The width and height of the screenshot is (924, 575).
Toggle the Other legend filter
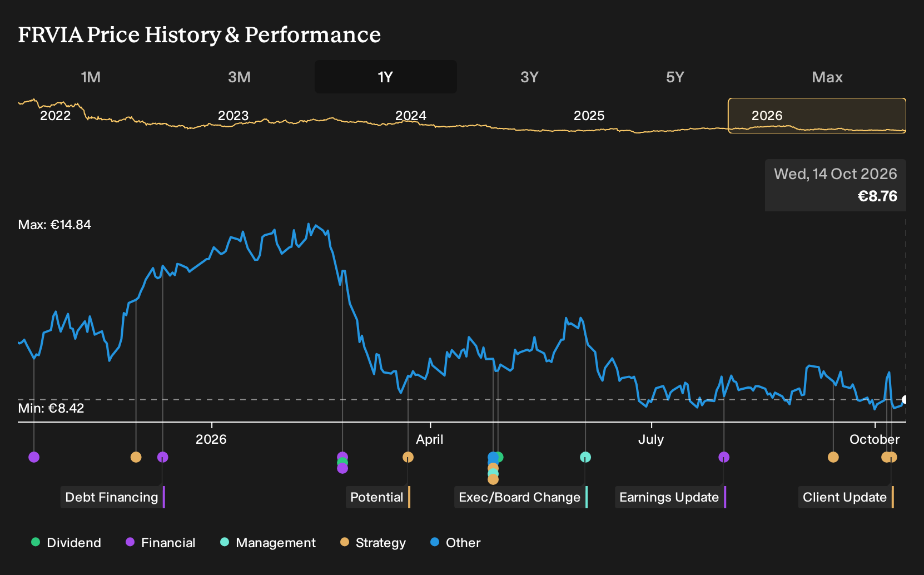455,543
